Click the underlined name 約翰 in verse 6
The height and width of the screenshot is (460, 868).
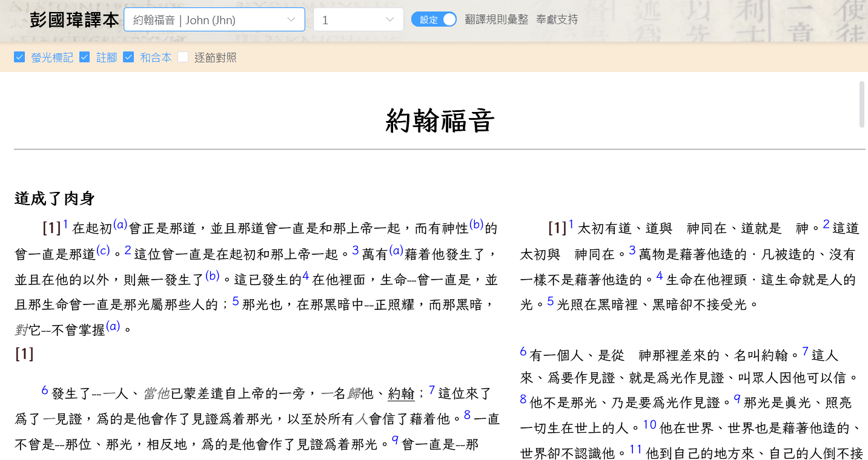(400, 394)
